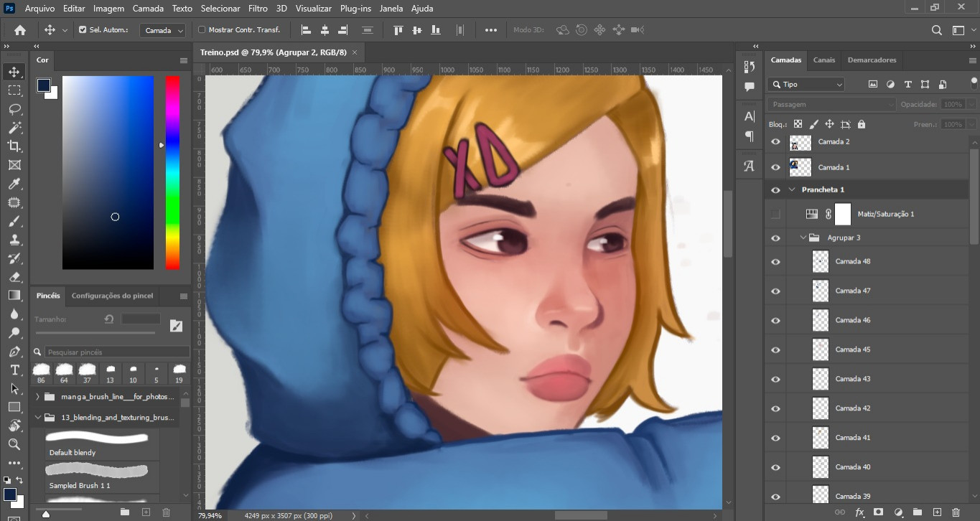Screen dimensions: 980x521
Task: Show the Matiz/Saturação 1 adjustment layer
Action: pyautogui.click(x=775, y=214)
